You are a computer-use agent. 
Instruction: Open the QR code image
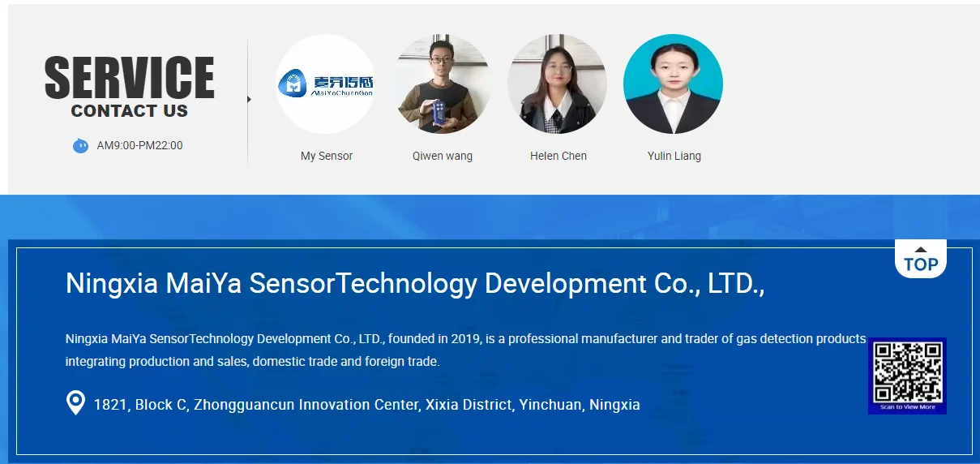[x=908, y=373]
